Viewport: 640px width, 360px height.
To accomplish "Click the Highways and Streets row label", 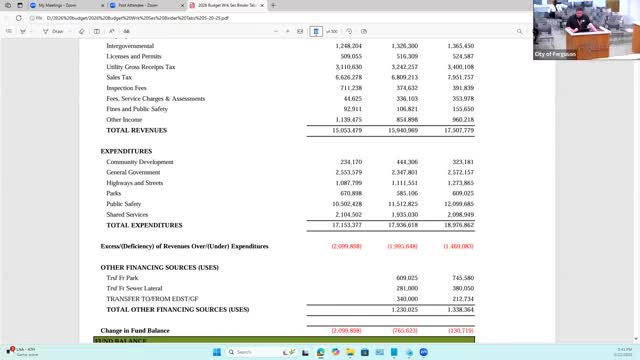I will point(135,183).
